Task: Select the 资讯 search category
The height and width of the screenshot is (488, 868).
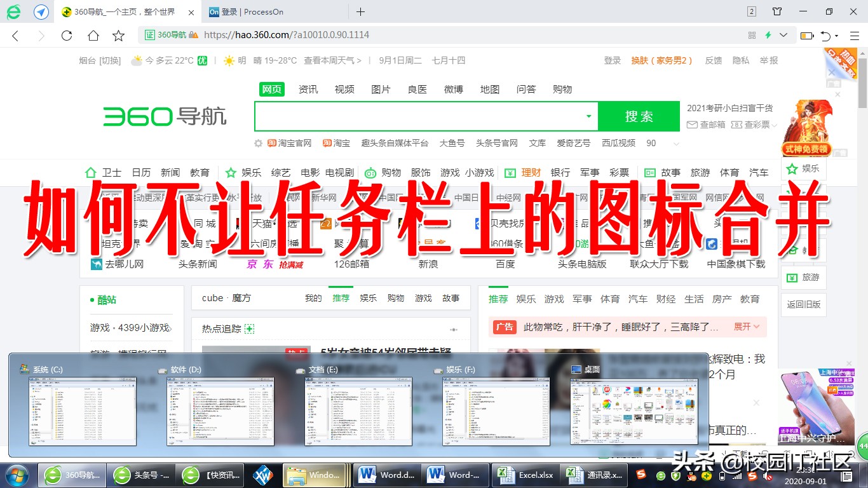Action: click(308, 90)
